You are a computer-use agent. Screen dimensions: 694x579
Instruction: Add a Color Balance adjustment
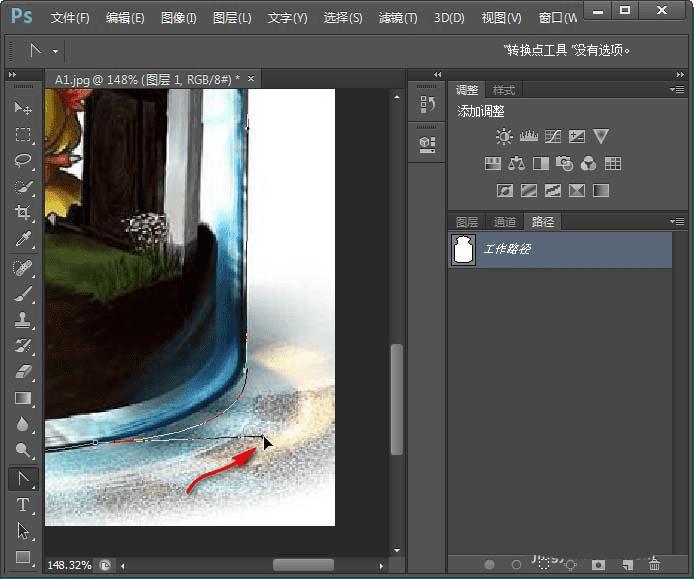tap(516, 164)
